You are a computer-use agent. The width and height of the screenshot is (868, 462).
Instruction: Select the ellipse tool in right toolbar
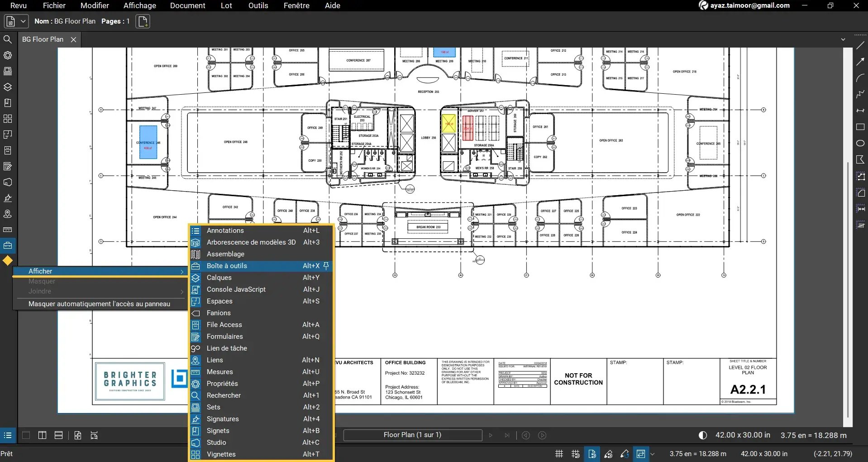point(861,143)
